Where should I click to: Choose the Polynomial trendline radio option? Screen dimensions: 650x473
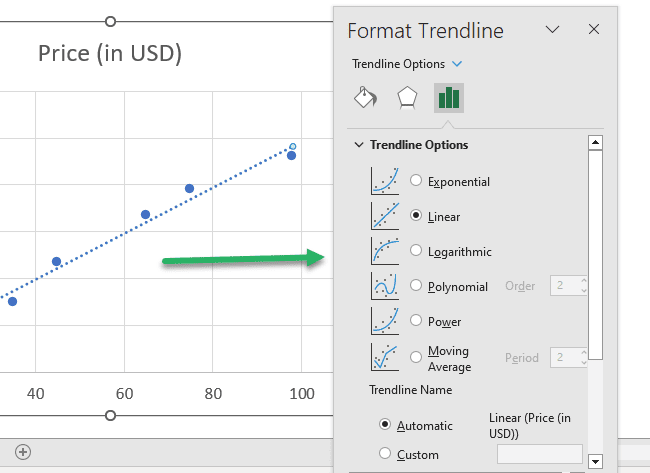416,285
